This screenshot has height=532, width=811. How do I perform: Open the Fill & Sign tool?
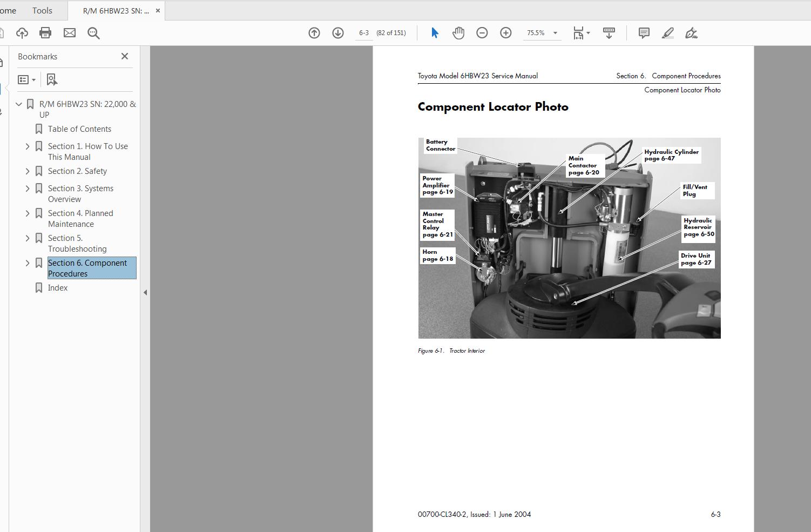692,33
